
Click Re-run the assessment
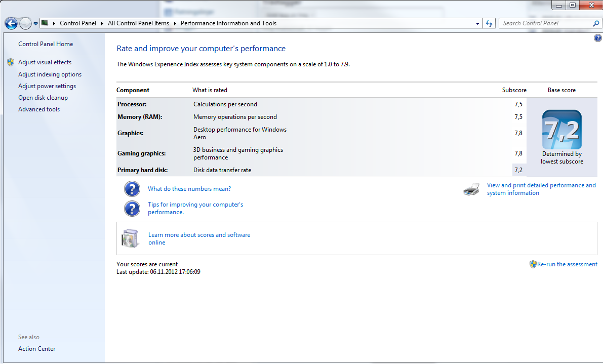pos(567,264)
